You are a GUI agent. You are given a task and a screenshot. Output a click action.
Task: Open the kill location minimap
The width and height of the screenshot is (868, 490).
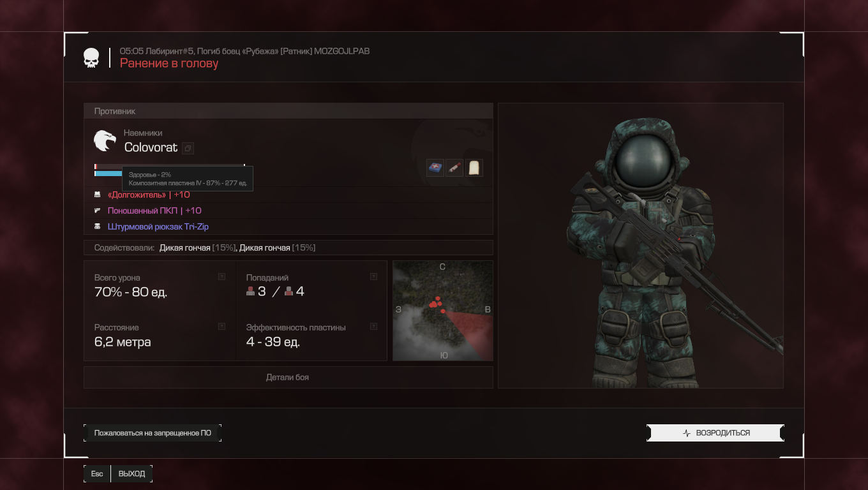(x=443, y=311)
